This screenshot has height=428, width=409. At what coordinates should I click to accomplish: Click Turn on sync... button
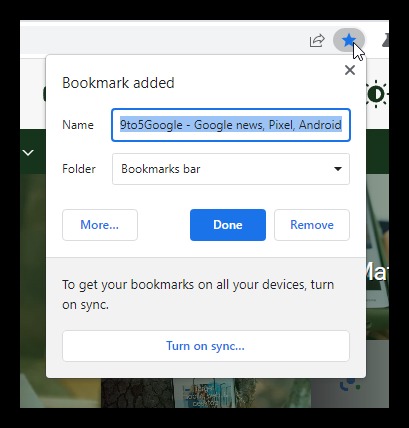(206, 346)
